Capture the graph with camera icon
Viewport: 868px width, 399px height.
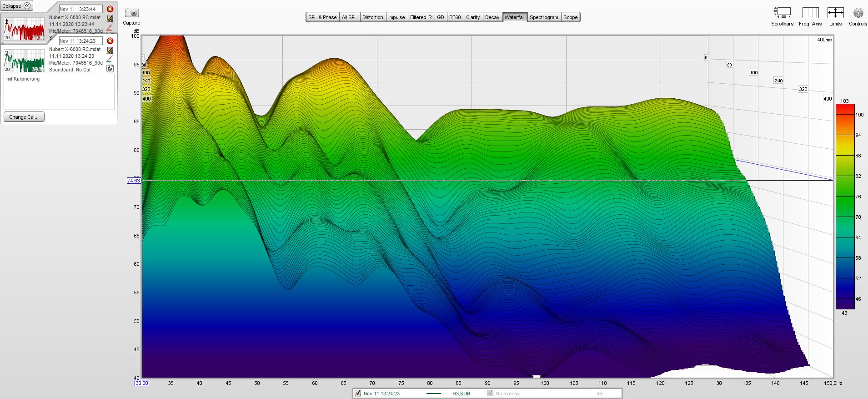pyautogui.click(x=131, y=13)
